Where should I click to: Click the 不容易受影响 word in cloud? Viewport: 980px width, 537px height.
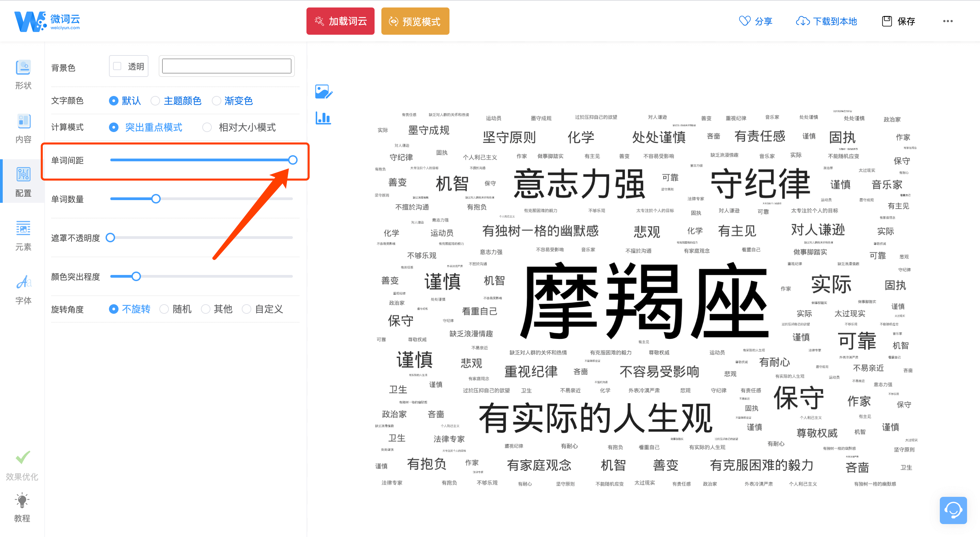tap(659, 371)
